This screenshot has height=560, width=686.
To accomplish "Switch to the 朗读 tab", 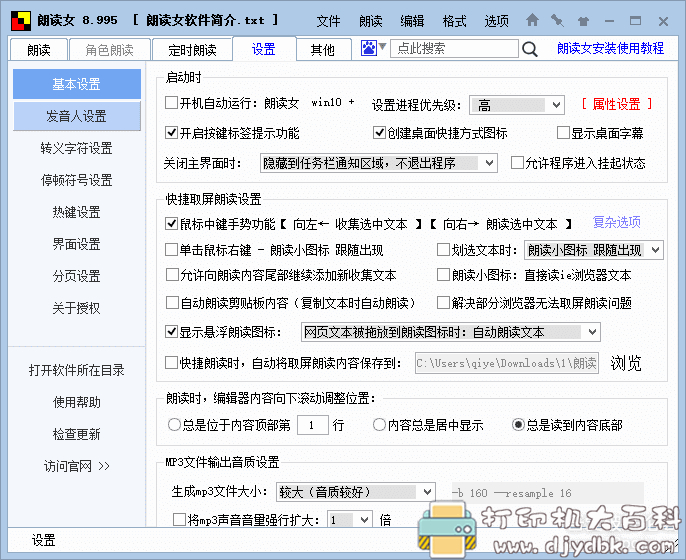I will pyautogui.click(x=38, y=50).
